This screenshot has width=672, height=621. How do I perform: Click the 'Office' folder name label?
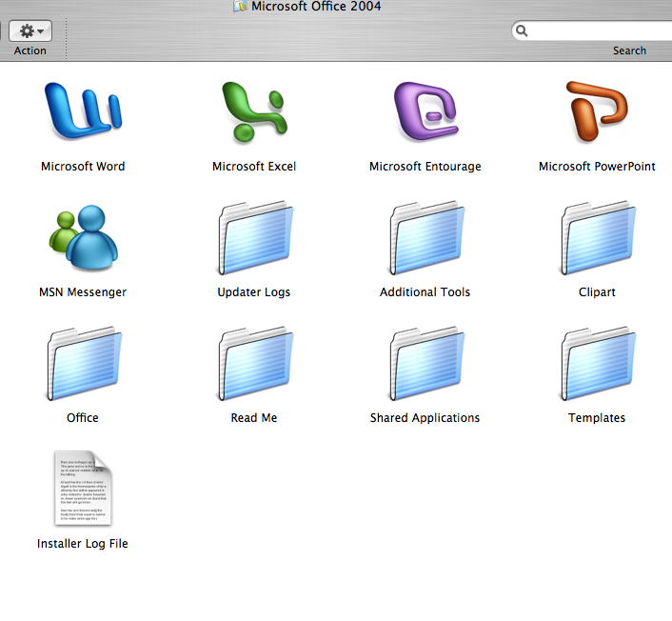coord(83,418)
